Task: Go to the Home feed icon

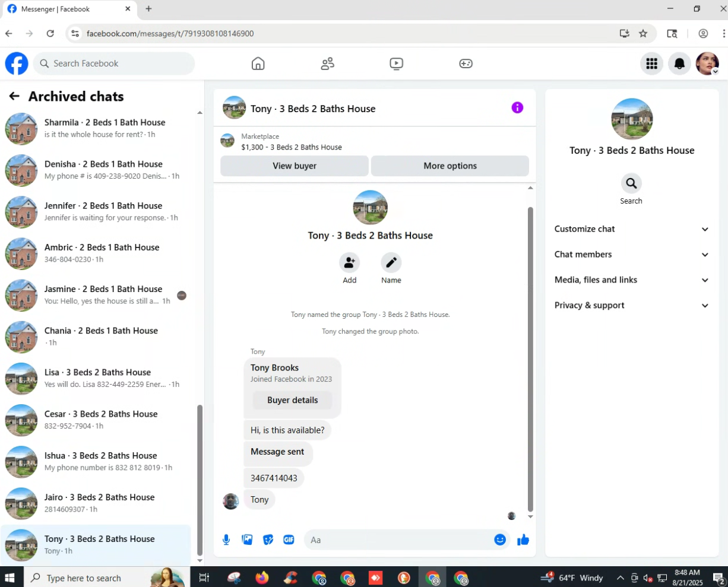Action: pyautogui.click(x=258, y=64)
